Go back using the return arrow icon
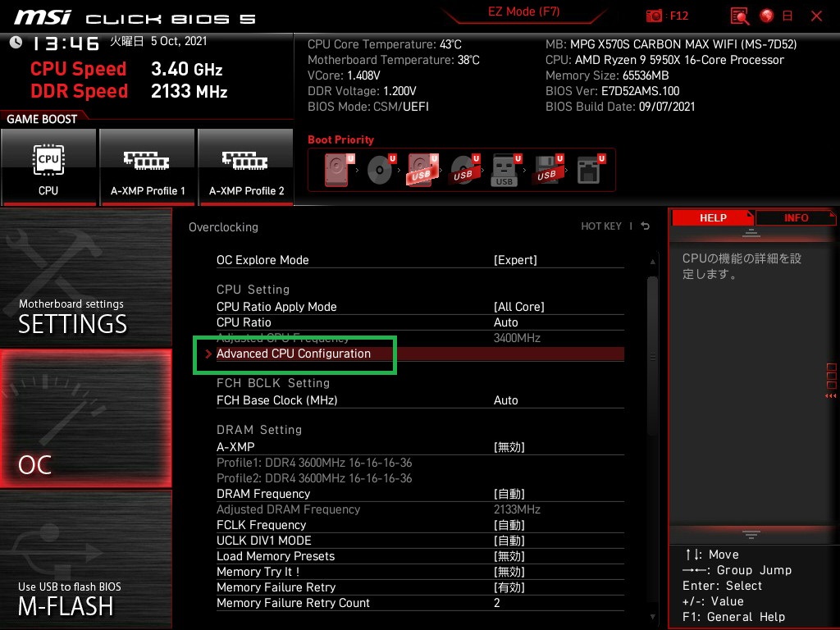840x630 pixels. pos(645,226)
